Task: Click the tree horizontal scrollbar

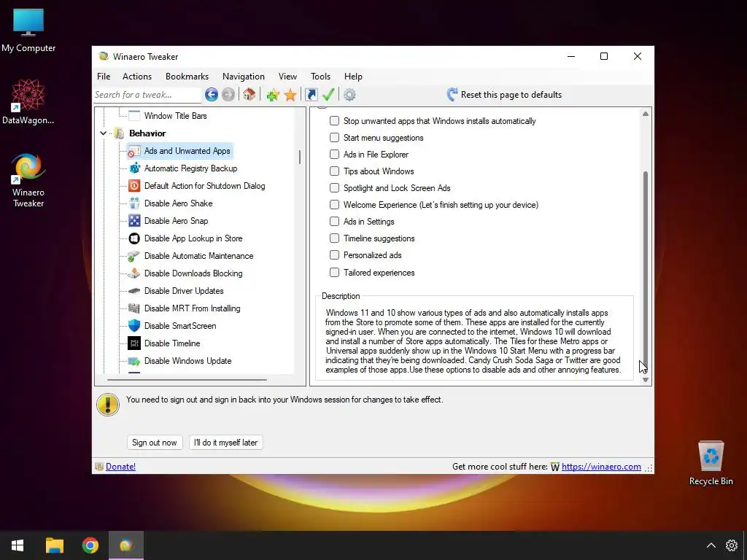Action: click(187, 380)
